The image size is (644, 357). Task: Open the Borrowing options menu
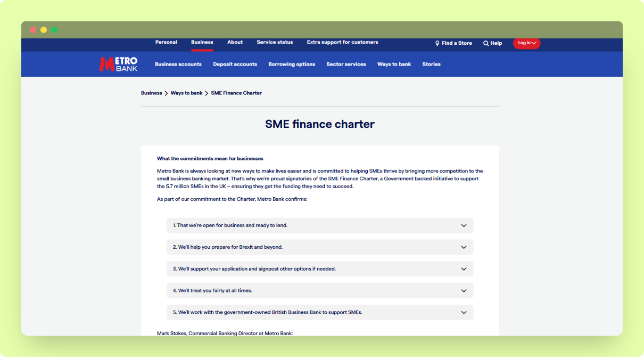click(292, 64)
